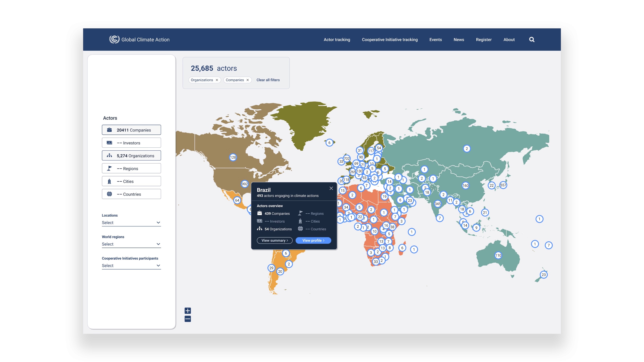Zoom in the map with plus

click(188, 311)
